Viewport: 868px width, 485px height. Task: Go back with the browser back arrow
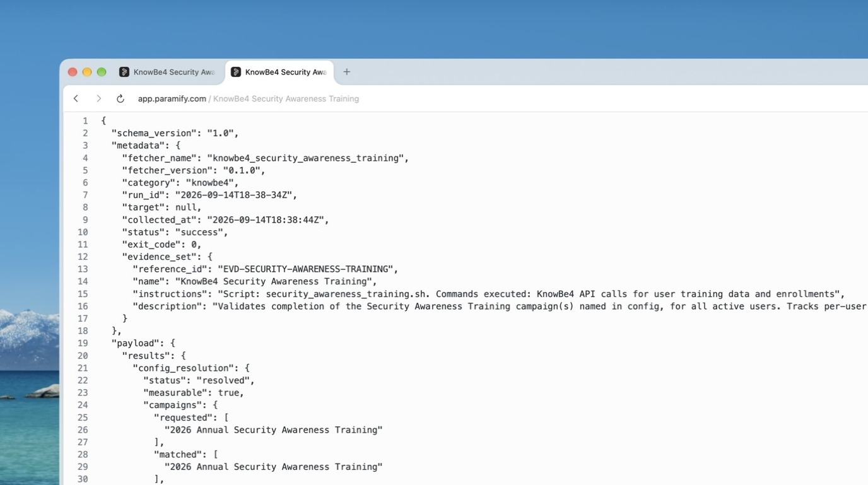tap(76, 98)
